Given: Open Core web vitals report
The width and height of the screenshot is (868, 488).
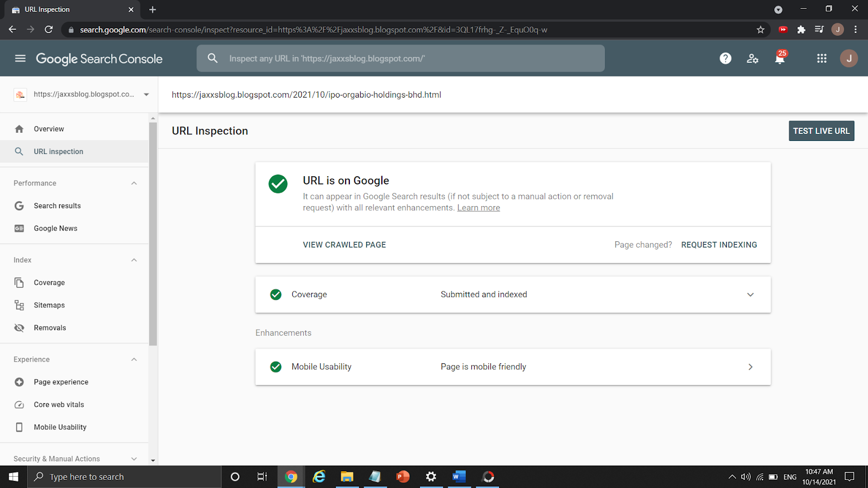Looking at the screenshot, I should click(x=74, y=404).
